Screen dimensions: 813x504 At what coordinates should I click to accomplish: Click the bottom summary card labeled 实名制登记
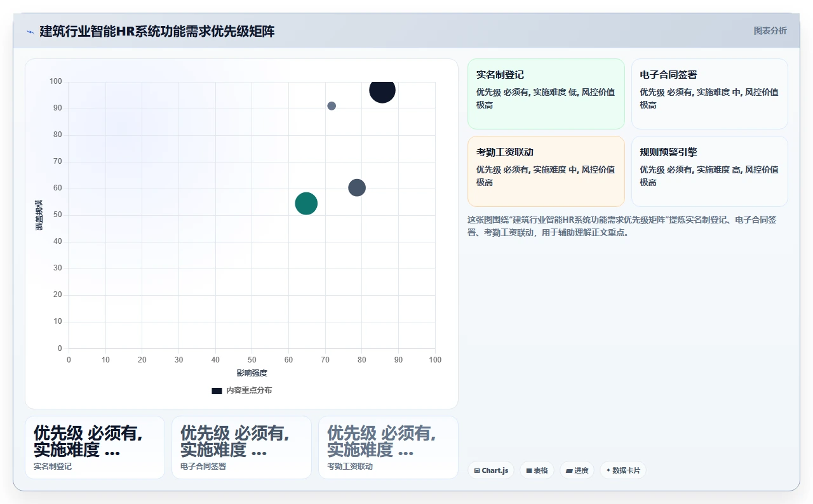pos(95,448)
